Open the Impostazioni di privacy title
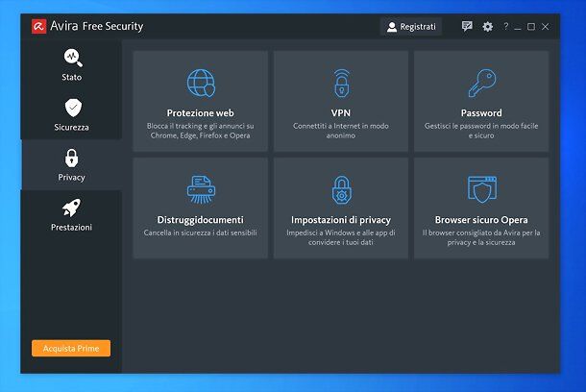This screenshot has width=586, height=392. pos(341,220)
